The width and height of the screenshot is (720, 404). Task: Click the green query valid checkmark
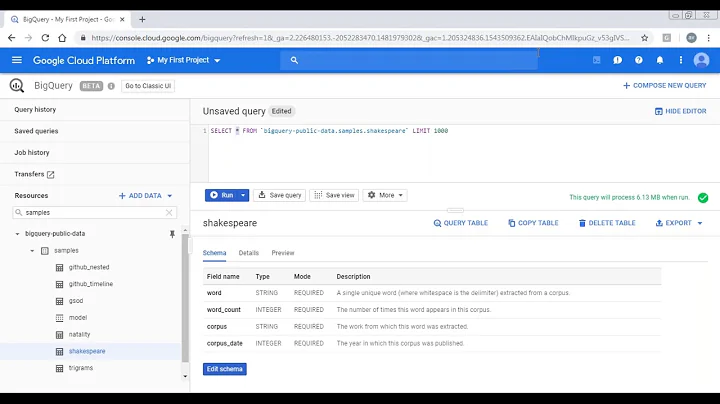point(703,198)
